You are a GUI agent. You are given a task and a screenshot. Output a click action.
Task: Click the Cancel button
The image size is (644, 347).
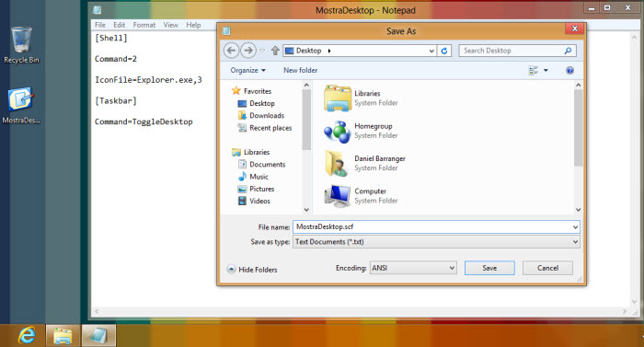[547, 268]
